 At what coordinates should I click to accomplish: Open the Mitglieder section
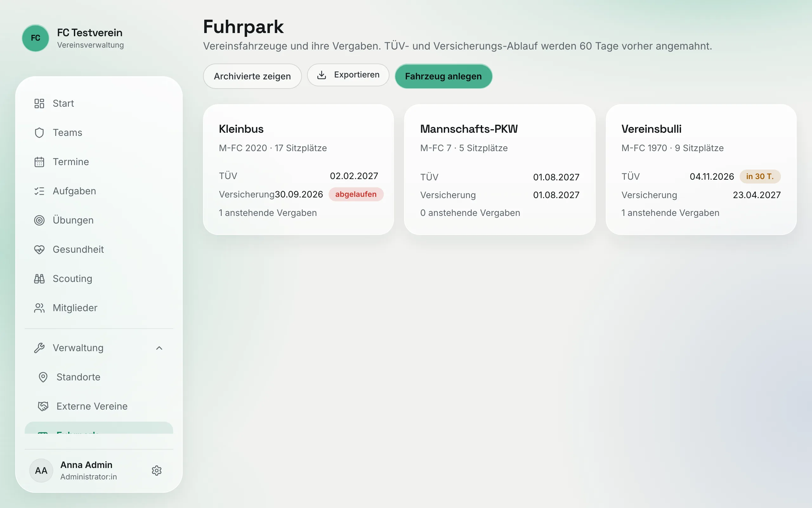click(99, 308)
